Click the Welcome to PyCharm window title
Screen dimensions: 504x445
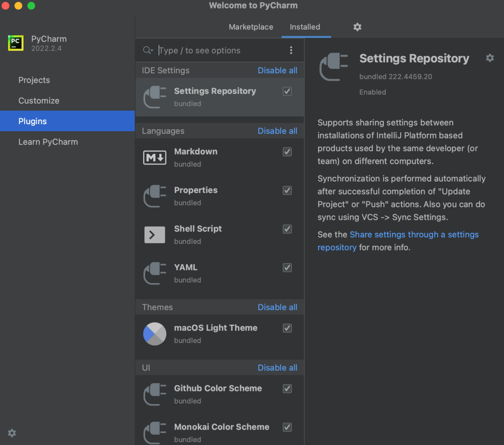tap(253, 6)
